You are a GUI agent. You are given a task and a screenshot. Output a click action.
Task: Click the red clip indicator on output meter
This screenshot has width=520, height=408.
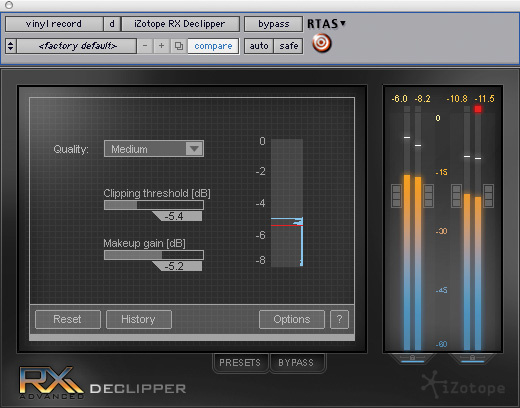478,109
